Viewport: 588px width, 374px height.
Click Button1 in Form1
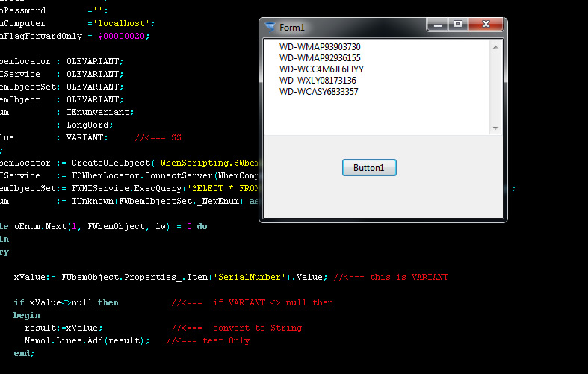369,167
